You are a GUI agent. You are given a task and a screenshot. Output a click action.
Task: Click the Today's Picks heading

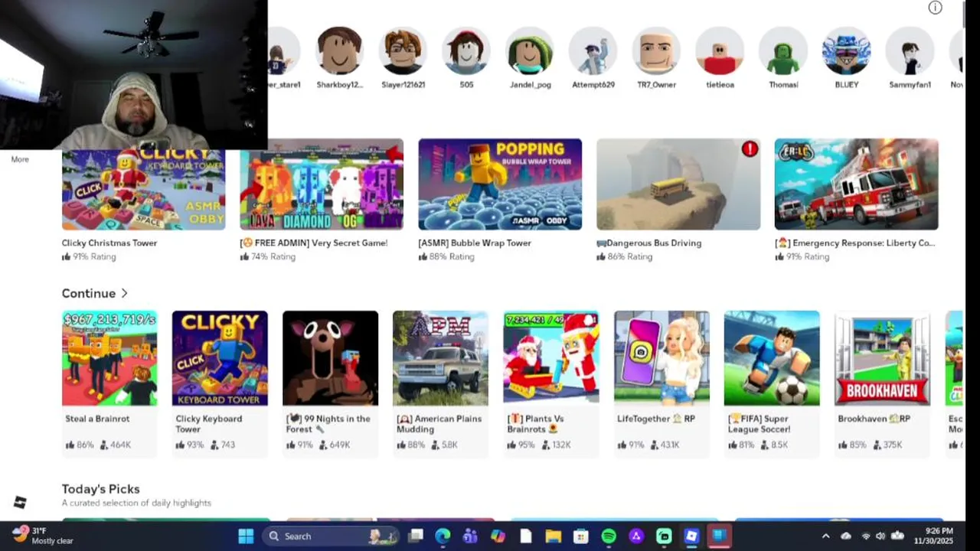coord(100,489)
